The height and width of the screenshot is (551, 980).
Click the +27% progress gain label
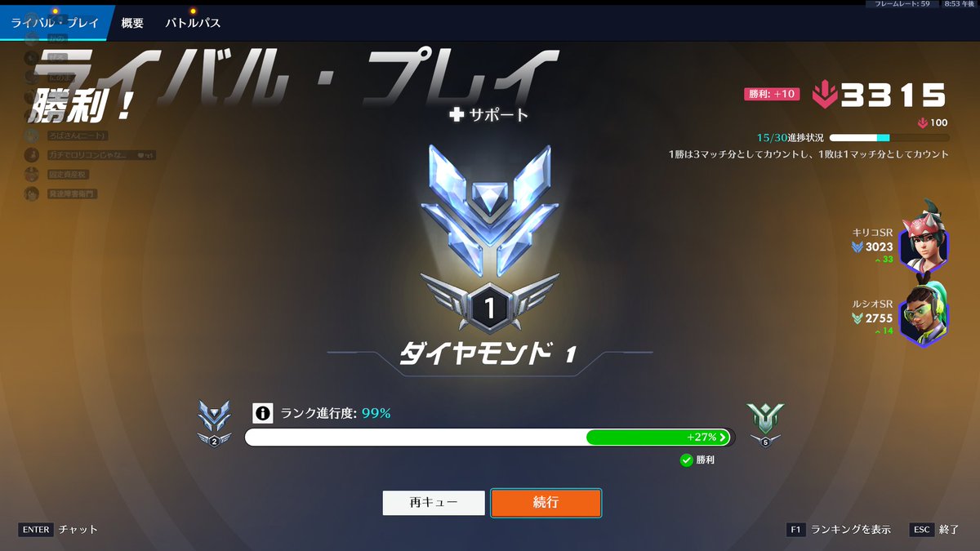pyautogui.click(x=702, y=438)
